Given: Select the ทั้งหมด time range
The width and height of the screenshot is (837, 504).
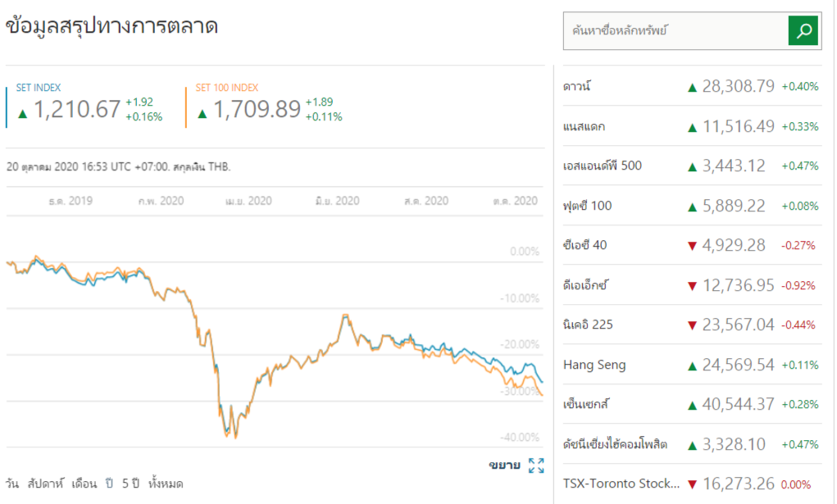Looking at the screenshot, I should (166, 484).
